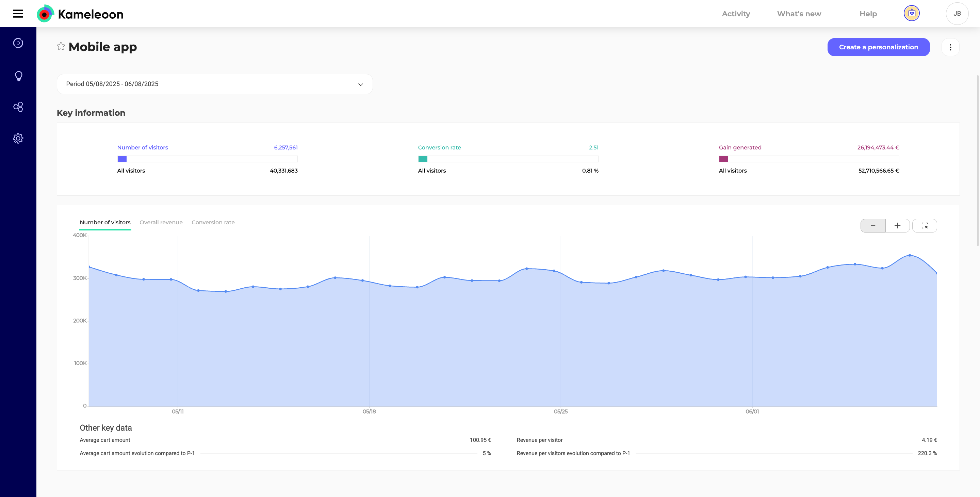
Task: Click Create a personalization button
Action: [x=878, y=47]
